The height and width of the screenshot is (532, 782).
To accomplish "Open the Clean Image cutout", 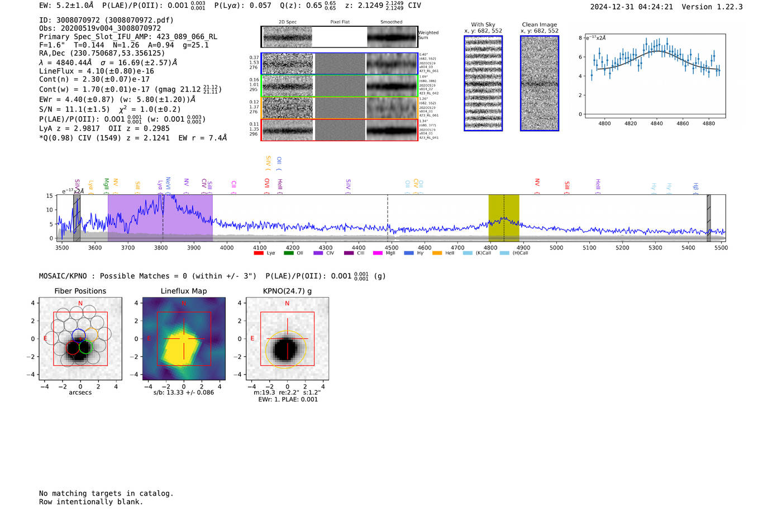I will 540,83.
